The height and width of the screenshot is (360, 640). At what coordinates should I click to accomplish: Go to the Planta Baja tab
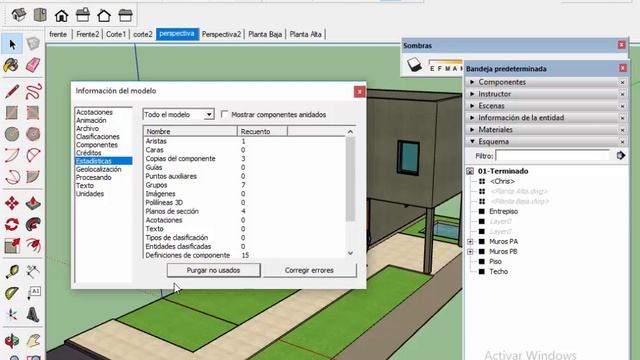(265, 34)
